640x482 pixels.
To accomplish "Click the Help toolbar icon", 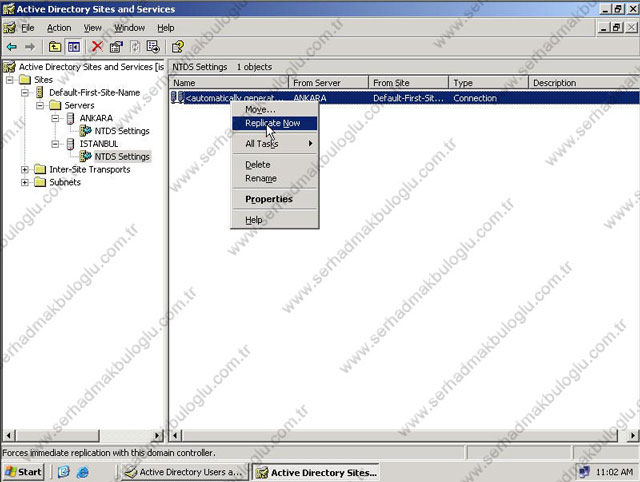I will pos(178,47).
